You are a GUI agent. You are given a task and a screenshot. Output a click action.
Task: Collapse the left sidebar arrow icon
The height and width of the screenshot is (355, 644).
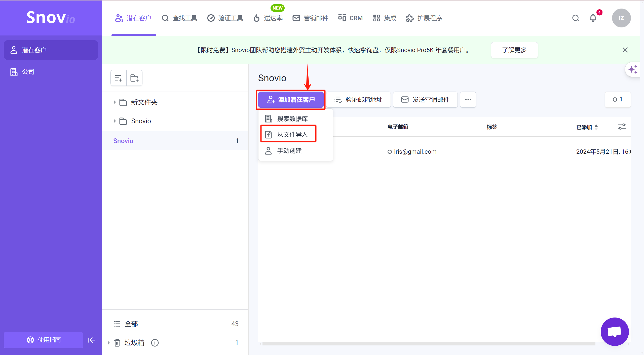[x=92, y=340]
